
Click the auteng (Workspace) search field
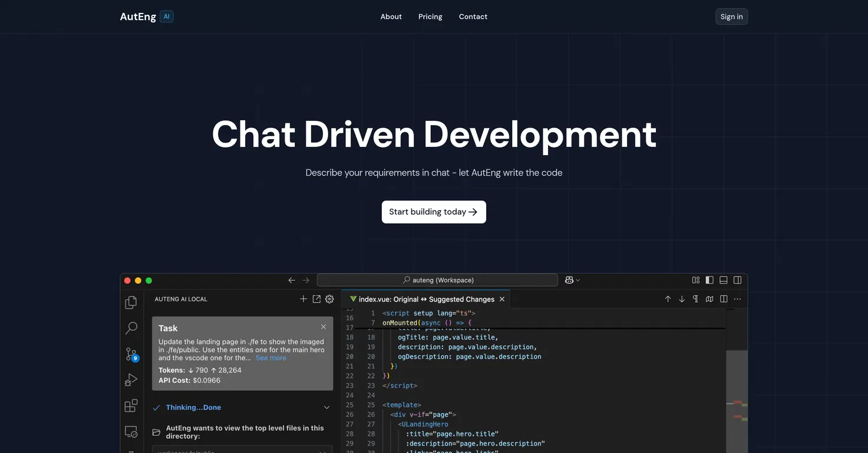(x=437, y=280)
